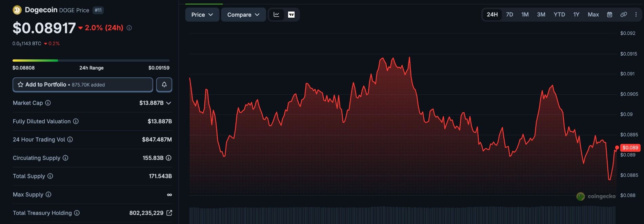Screen dimensions: 644x224
Task: Select the 3M time range tab
Action: tap(541, 15)
